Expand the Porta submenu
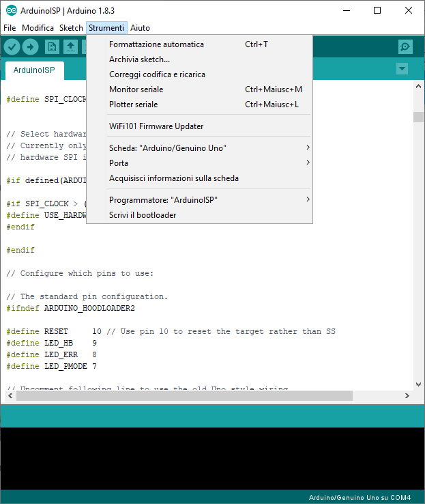The image size is (425, 504). click(199, 163)
